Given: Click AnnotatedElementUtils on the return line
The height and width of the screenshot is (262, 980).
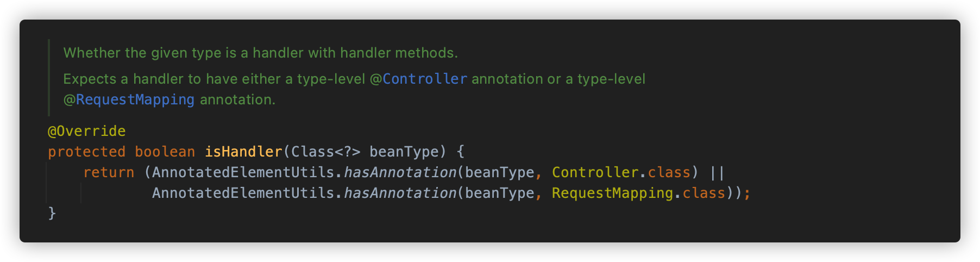Looking at the screenshot, I should click(243, 173).
